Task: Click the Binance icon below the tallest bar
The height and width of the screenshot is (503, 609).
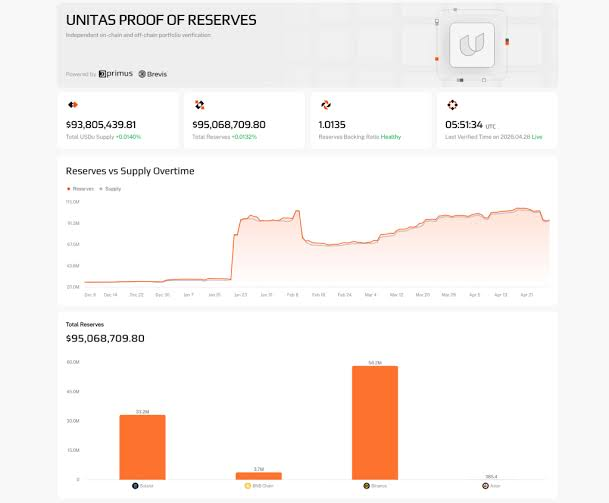Action: point(366,486)
